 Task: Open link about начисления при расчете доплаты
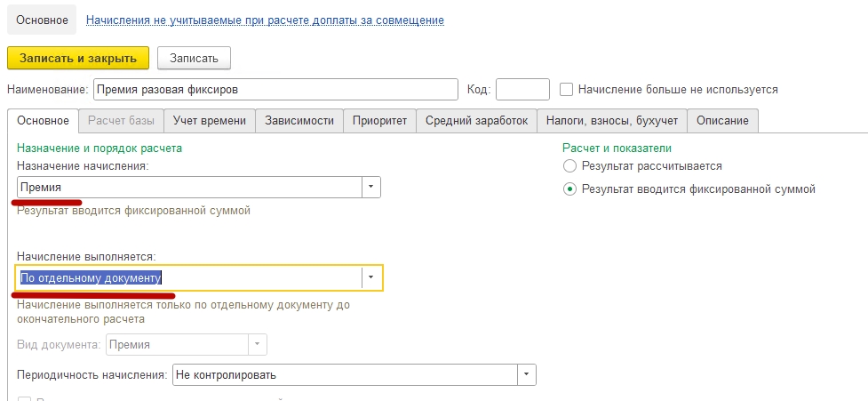265,20
